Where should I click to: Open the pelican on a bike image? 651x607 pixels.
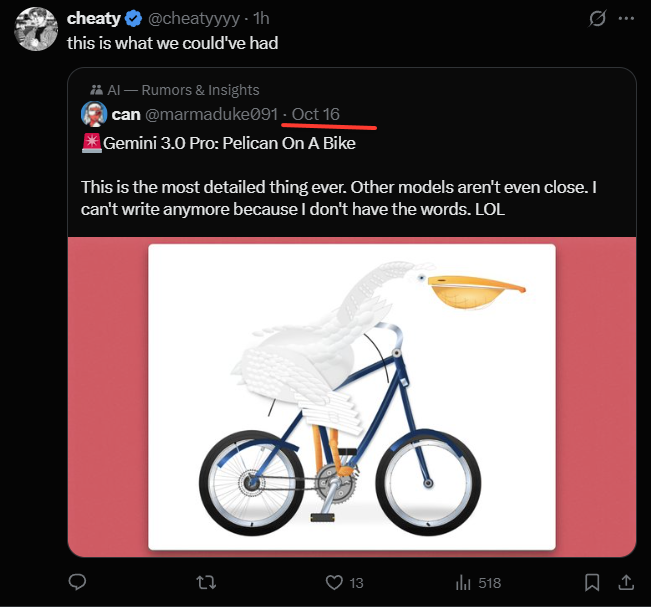coord(351,396)
